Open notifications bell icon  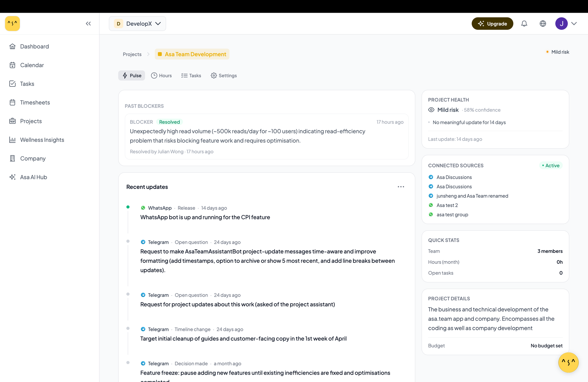[524, 24]
